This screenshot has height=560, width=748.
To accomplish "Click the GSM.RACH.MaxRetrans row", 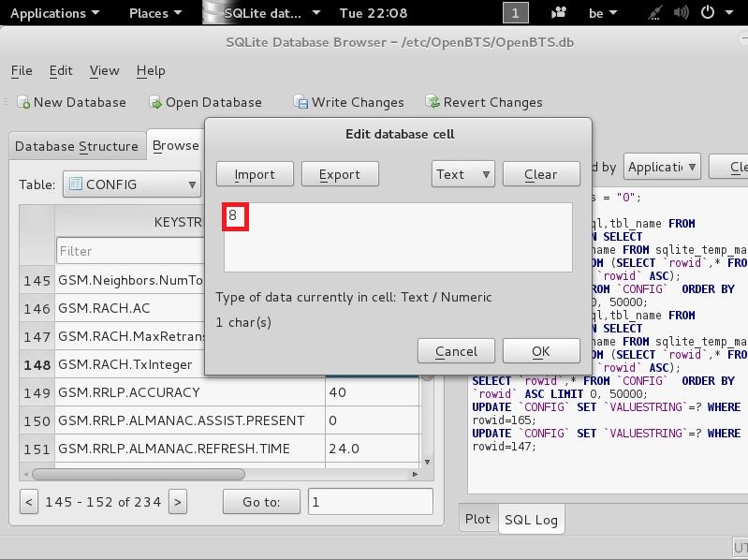I will tap(130, 336).
